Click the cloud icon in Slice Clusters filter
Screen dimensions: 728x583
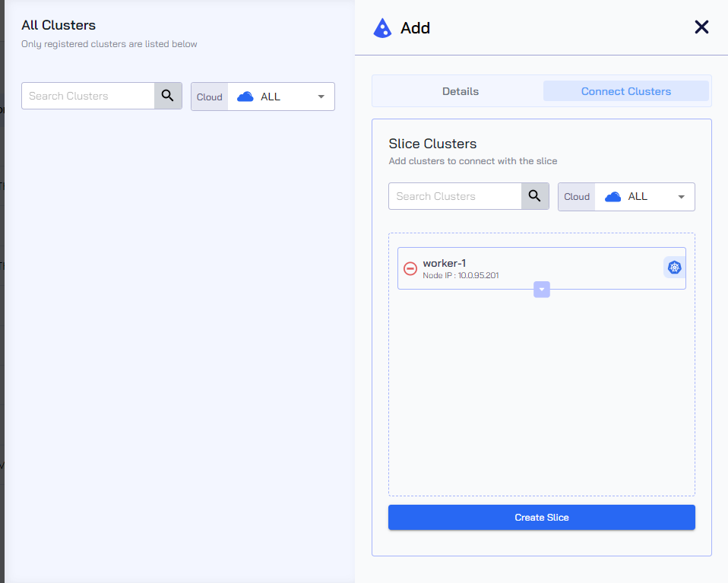[612, 197]
